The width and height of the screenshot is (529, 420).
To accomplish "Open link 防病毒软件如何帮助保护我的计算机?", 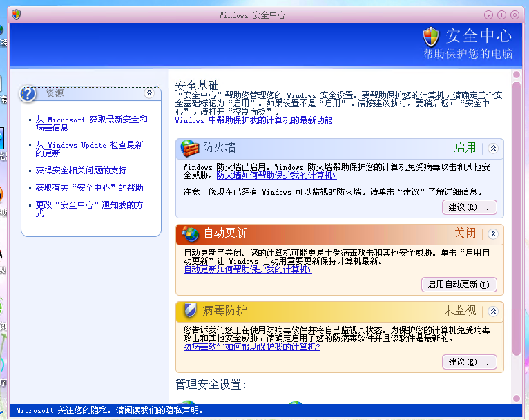I will 251,347.
